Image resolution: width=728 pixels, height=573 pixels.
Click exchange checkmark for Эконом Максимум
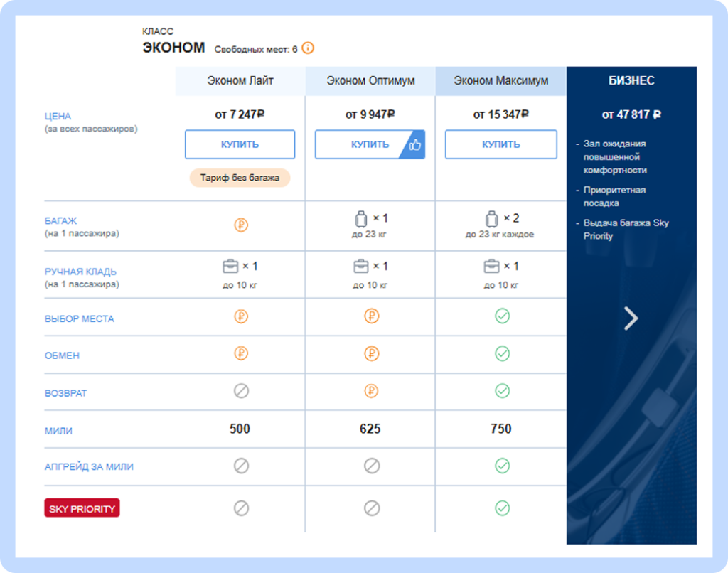(502, 354)
